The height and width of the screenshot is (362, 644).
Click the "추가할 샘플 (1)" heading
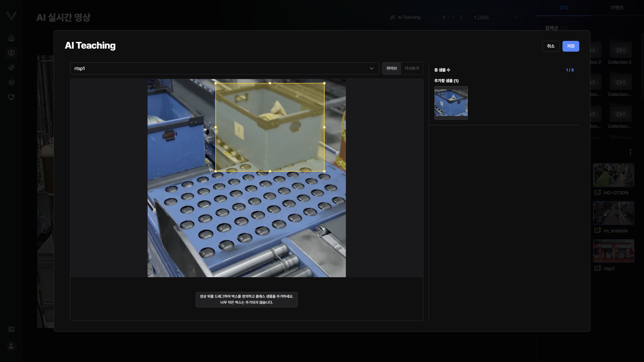[446, 81]
